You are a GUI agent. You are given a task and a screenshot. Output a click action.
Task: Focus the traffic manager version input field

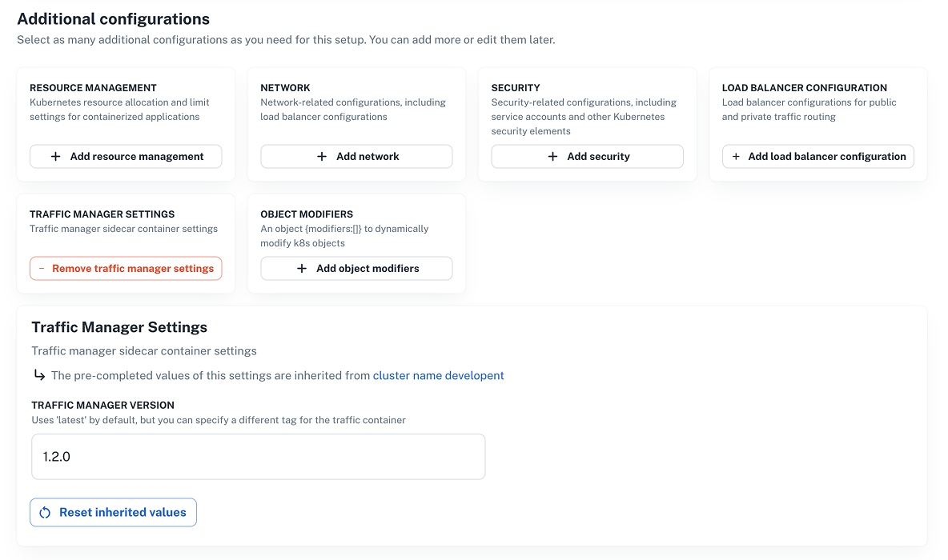click(x=258, y=457)
